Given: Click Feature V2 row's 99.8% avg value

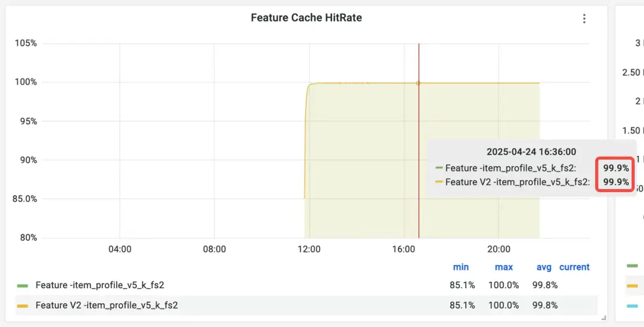Looking at the screenshot, I should pos(545,306).
